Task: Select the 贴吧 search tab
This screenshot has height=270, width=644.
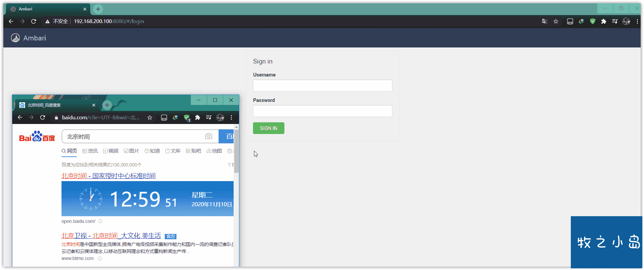Action: pyautogui.click(x=194, y=151)
